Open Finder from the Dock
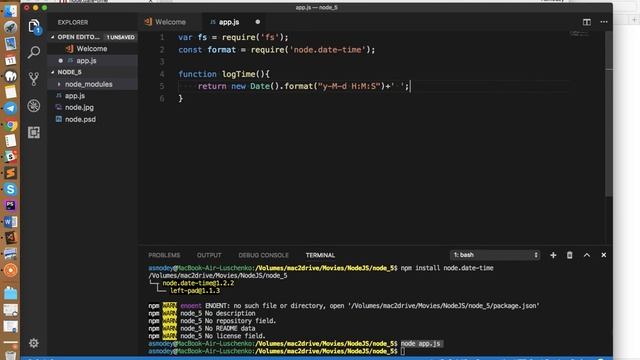640x360 pixels. click(11, 11)
